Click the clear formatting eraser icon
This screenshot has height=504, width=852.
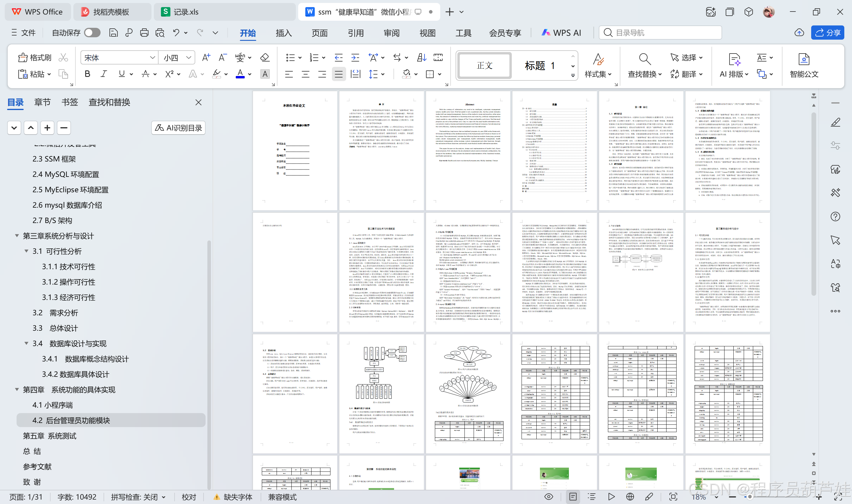tap(265, 57)
